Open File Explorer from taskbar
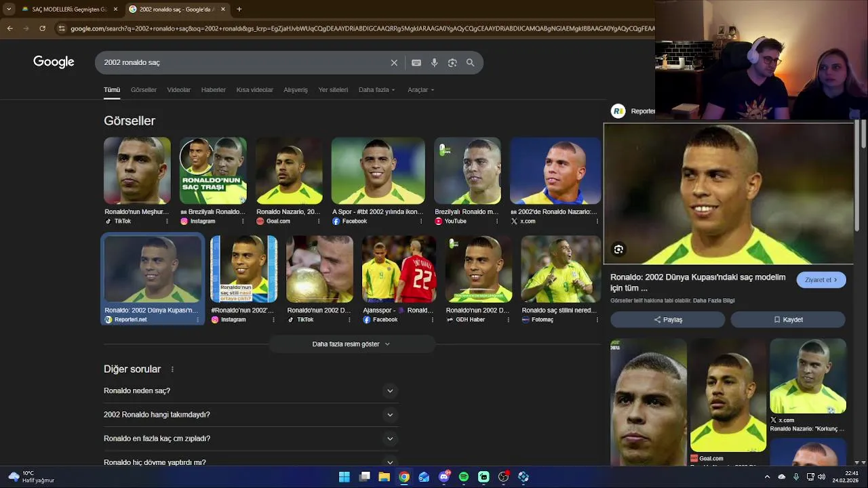Image resolution: width=868 pixels, height=488 pixels. [384, 476]
